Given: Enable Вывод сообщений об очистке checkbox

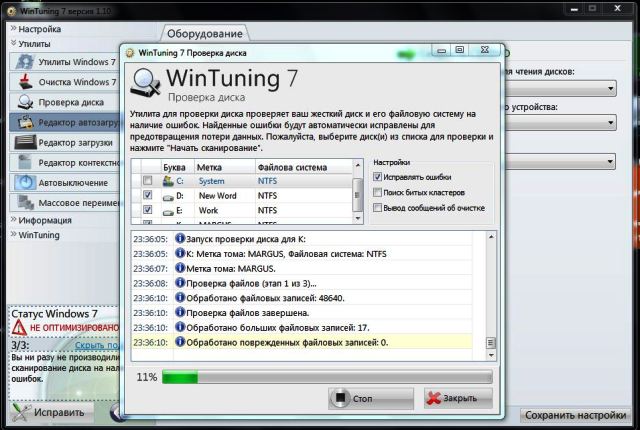Looking at the screenshot, I should point(378,208).
